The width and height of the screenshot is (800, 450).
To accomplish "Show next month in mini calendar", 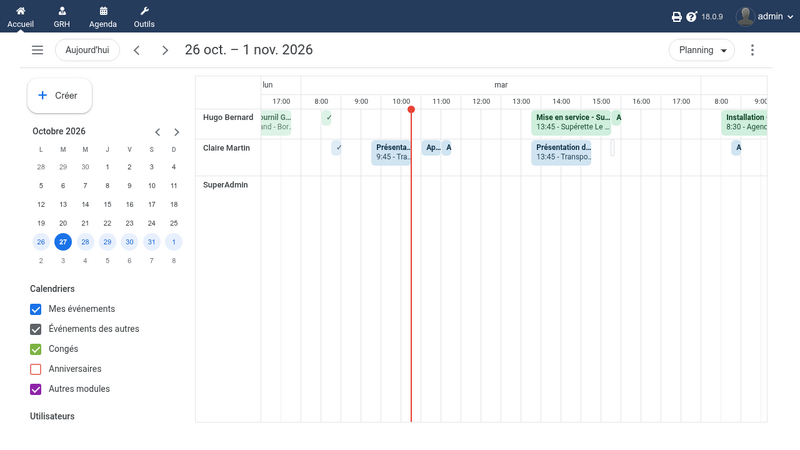I will coord(177,132).
